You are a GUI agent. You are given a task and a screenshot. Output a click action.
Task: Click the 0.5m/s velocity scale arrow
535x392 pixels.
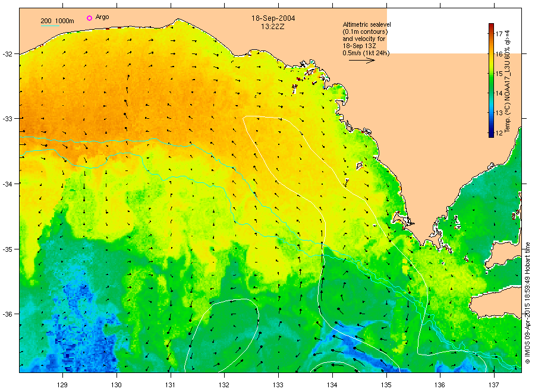tap(362, 61)
